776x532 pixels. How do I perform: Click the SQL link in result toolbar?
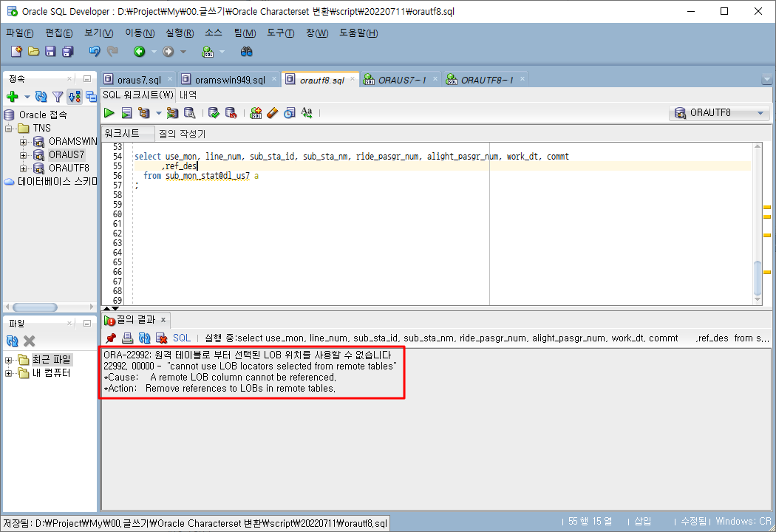coord(182,338)
